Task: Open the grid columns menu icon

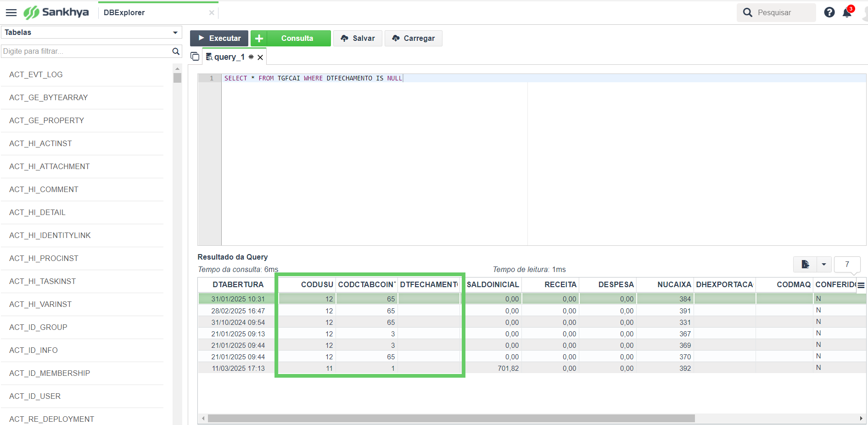Action: pyautogui.click(x=861, y=285)
